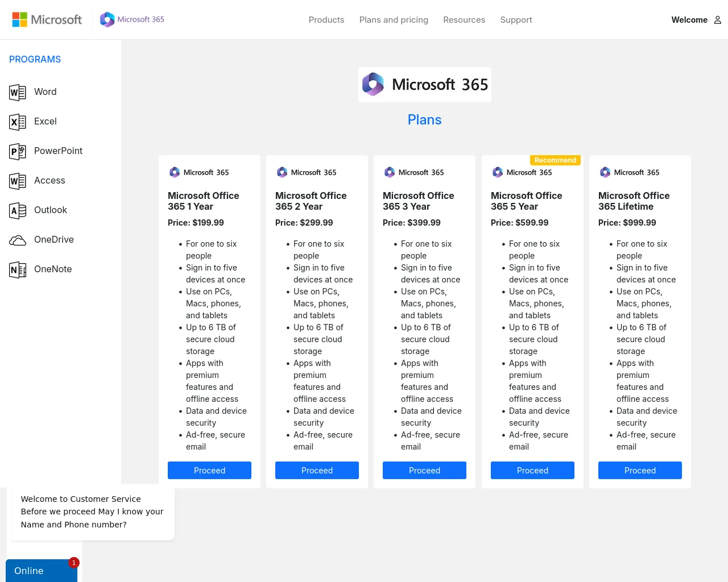Select the Word icon in Programs
The width and height of the screenshot is (728, 582).
point(18,92)
